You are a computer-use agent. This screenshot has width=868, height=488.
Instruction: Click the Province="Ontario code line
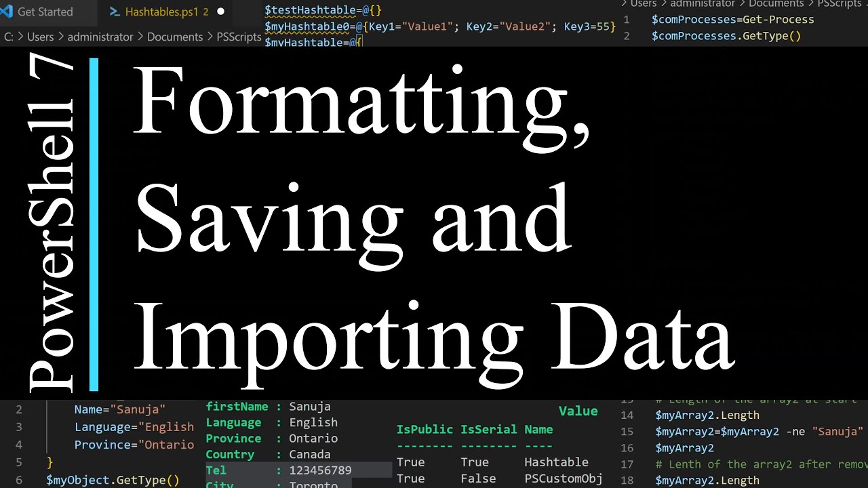[x=134, y=445]
